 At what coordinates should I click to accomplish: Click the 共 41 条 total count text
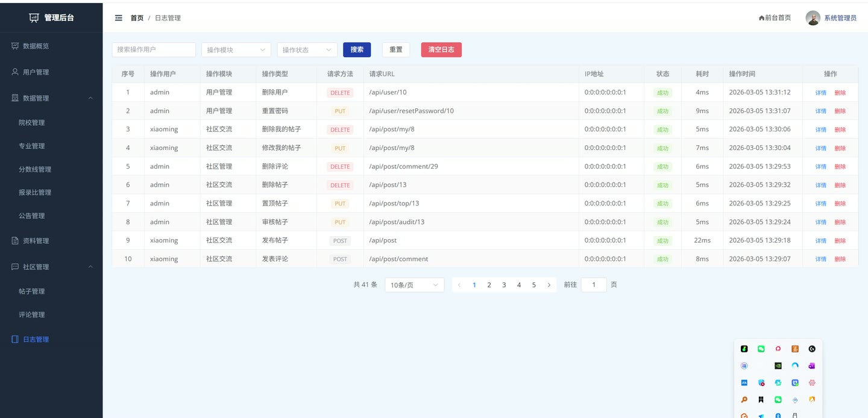coord(365,285)
